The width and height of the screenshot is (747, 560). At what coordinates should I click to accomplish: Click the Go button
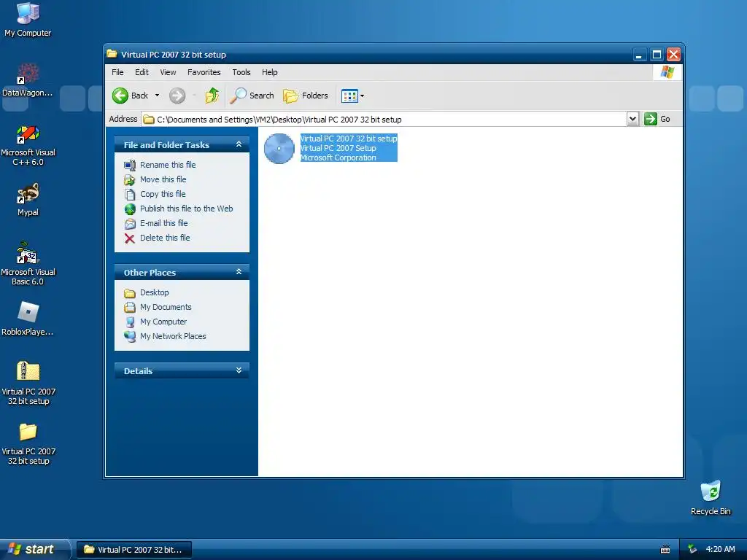[657, 119]
